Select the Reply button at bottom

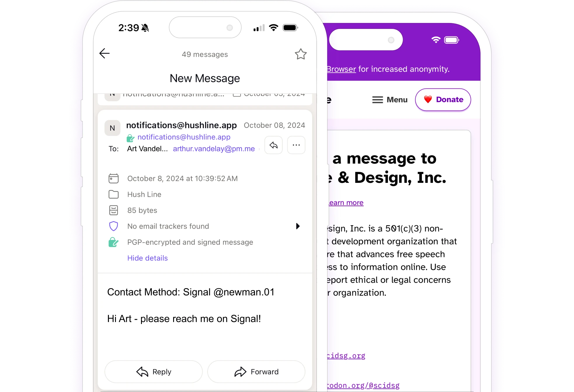tap(153, 372)
